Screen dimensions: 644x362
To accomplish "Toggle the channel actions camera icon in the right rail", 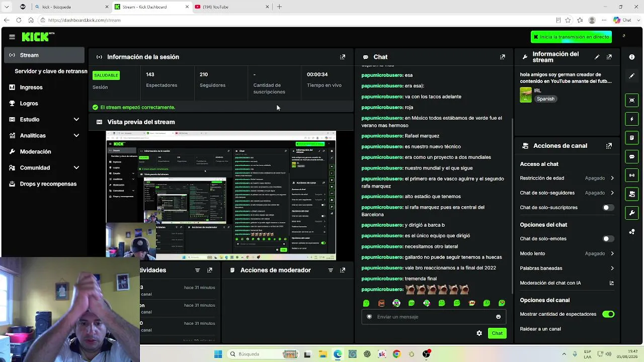I will click(632, 194).
